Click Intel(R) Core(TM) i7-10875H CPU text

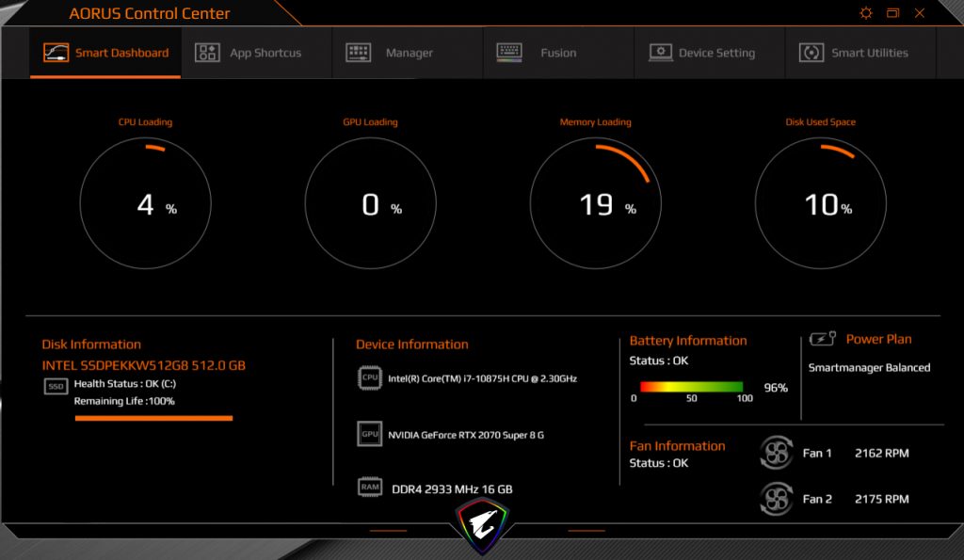(x=482, y=378)
